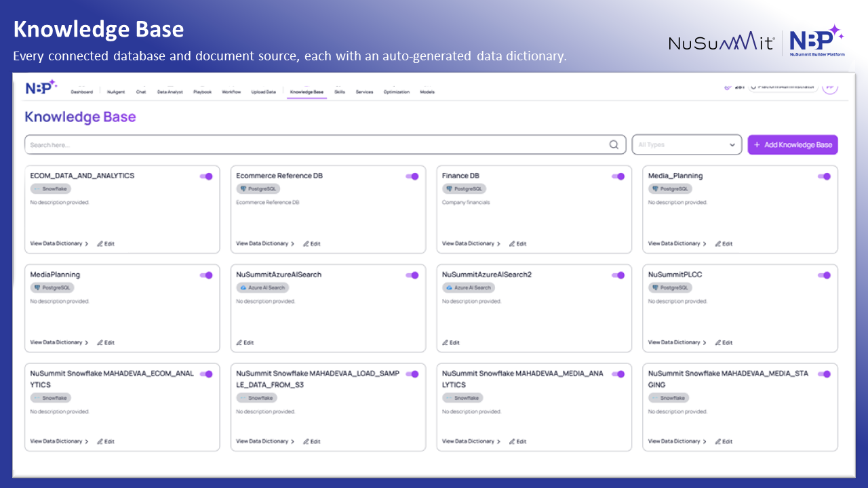The height and width of the screenshot is (488, 868).
Task: Open the Data Analyst tab
Action: [x=170, y=91]
